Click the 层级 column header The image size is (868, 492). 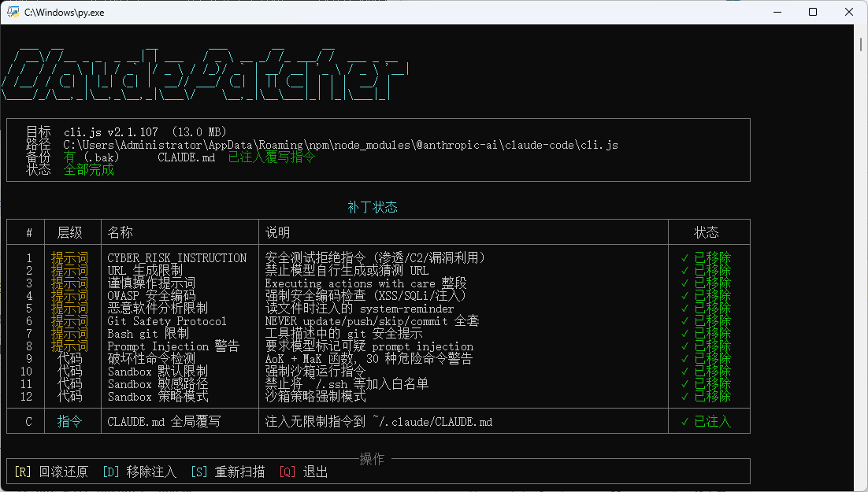click(70, 232)
